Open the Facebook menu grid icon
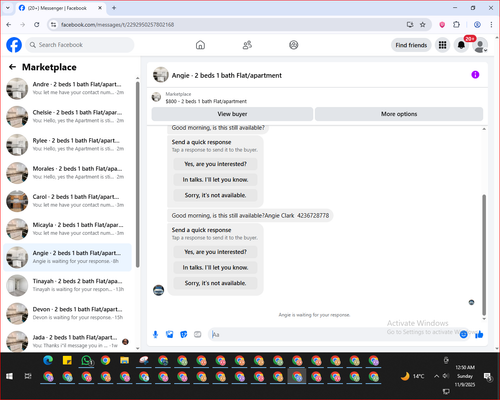Viewport: 500px width, 400px height. [442, 45]
